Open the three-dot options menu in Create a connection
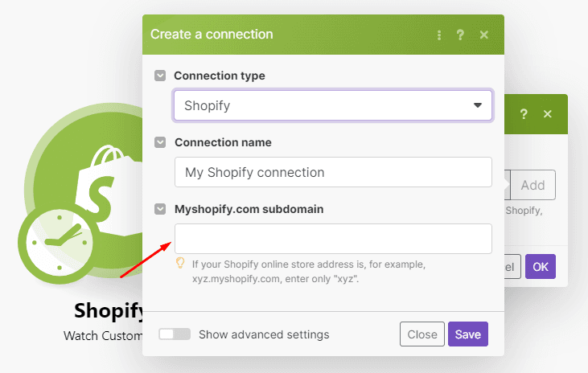588x373 pixels. click(438, 35)
